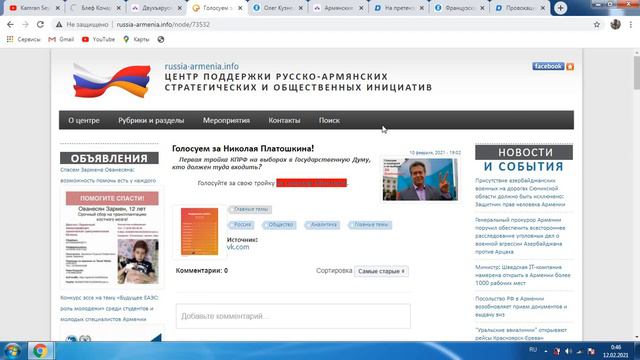640x360 pixels.
Task: Open the Сервисы apps bookmark
Action: (23, 40)
